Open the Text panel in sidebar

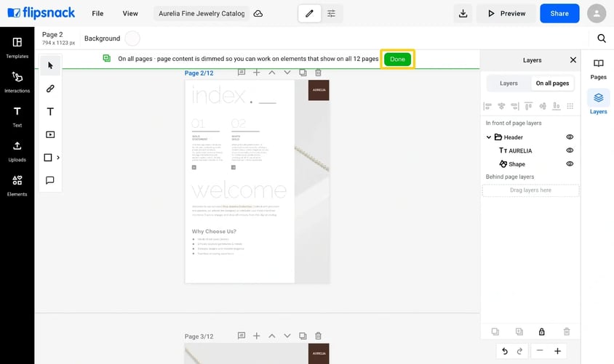click(17, 116)
